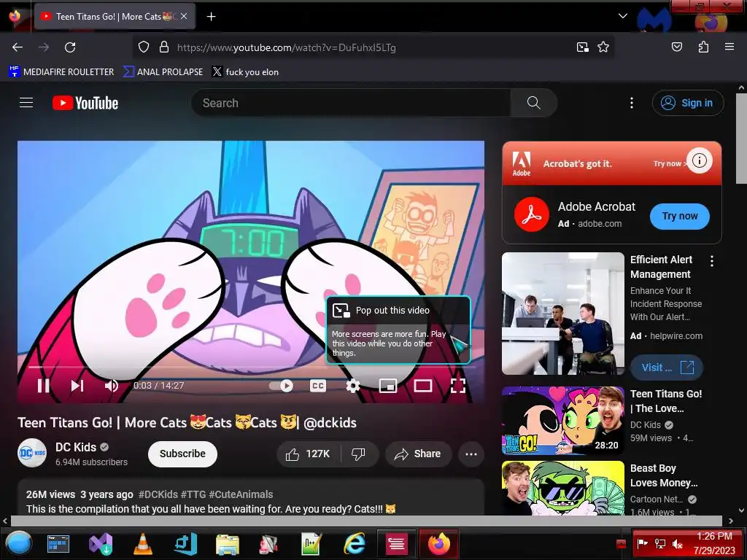This screenshot has width=747, height=560.
Task: Open Firefox extensions puzzle icon
Action: 704,47
